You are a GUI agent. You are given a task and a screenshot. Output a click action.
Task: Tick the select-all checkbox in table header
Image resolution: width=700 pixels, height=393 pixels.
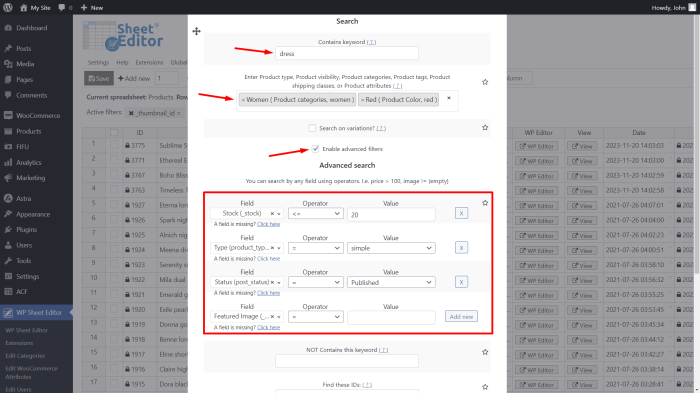click(x=114, y=133)
